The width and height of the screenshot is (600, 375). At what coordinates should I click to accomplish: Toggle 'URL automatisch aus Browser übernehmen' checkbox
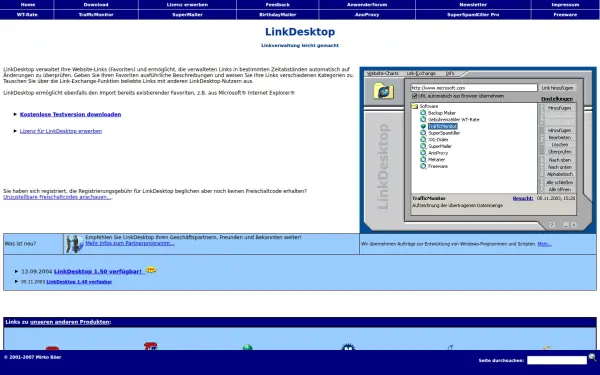(x=414, y=96)
